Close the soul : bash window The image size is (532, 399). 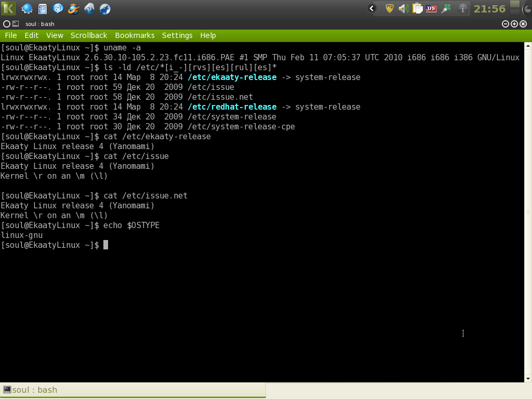524,24
